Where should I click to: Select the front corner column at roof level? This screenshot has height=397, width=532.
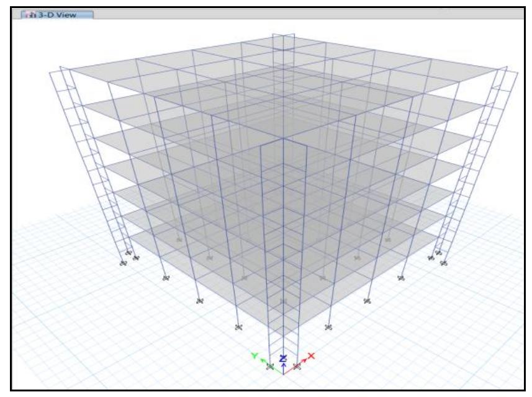283,138
